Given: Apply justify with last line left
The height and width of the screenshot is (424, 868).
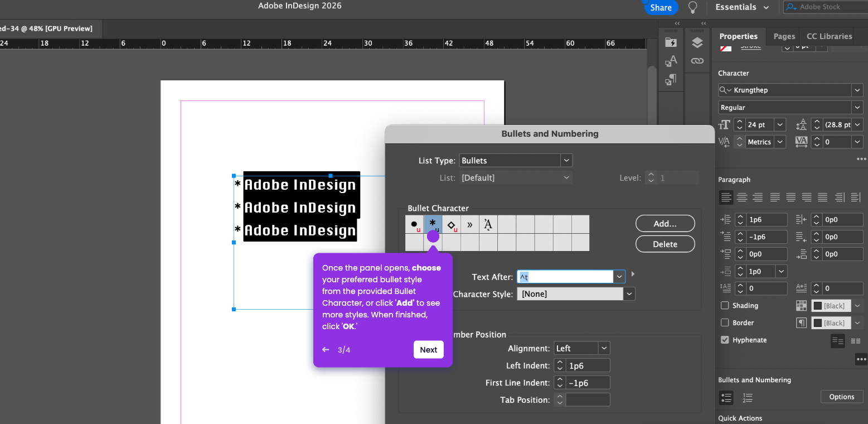Looking at the screenshot, I should pyautogui.click(x=775, y=197).
